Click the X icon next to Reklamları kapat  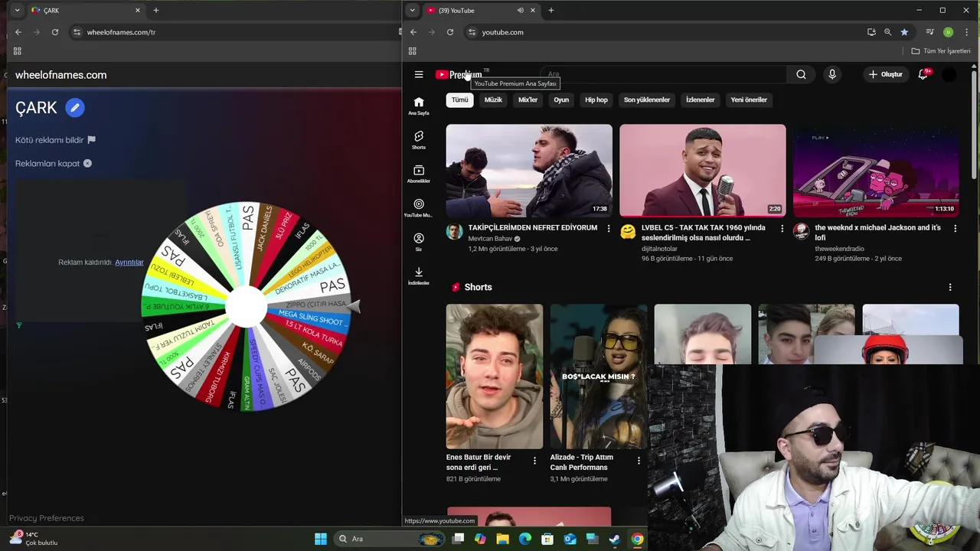pos(87,163)
